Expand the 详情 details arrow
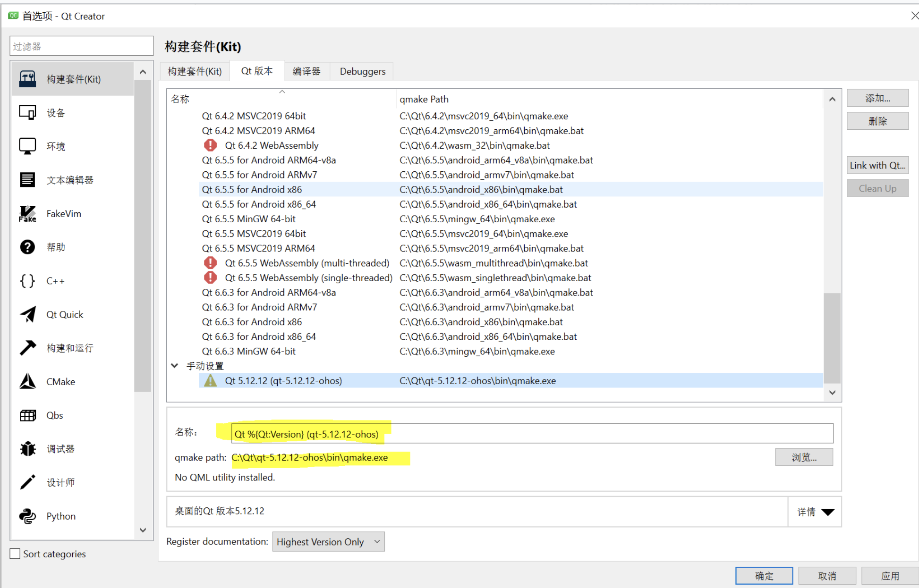Image resolution: width=919 pixels, height=588 pixels. pos(827,512)
